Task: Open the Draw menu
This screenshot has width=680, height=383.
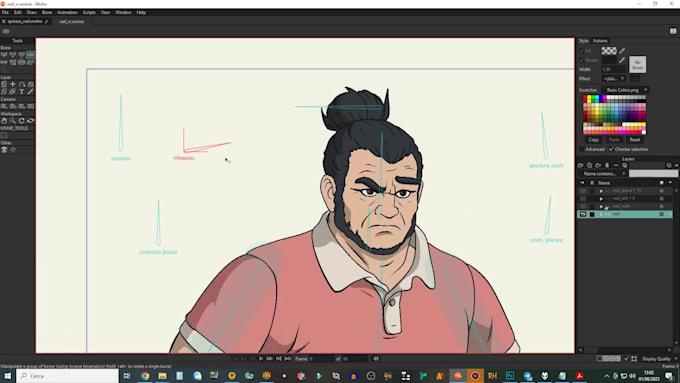Action: tap(31, 13)
